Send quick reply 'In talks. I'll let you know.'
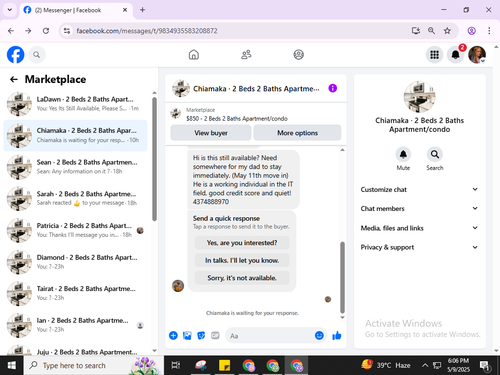The height and width of the screenshot is (375, 500). [x=242, y=260]
